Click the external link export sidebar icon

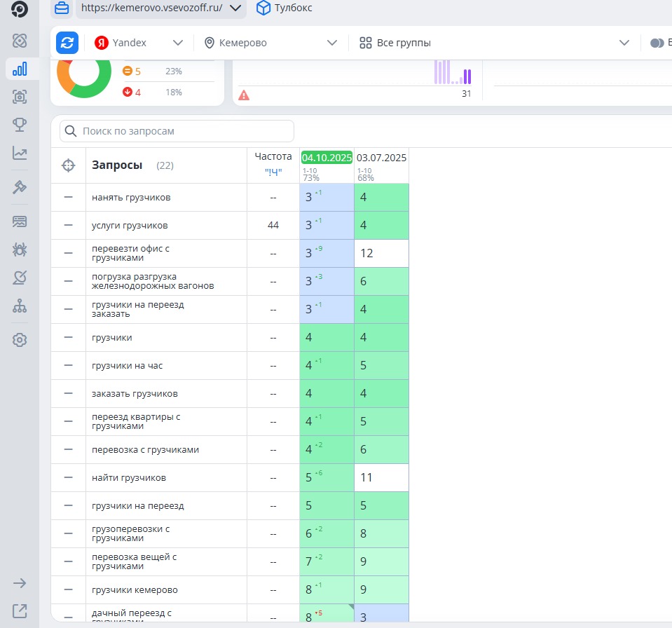[x=20, y=611]
